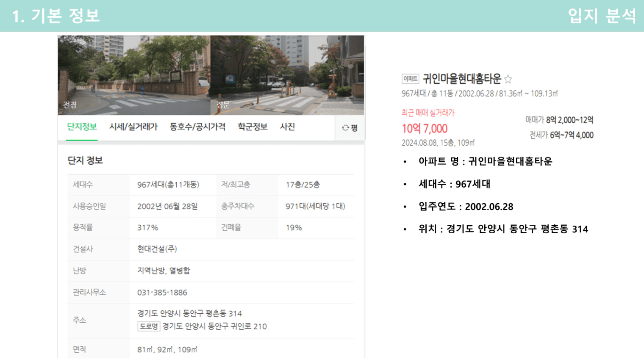
Task: Click the 면적 row label
Action: (79, 350)
